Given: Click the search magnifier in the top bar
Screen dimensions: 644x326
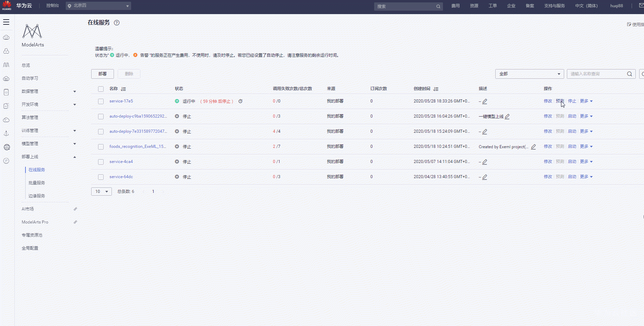Looking at the screenshot, I should click(438, 6).
